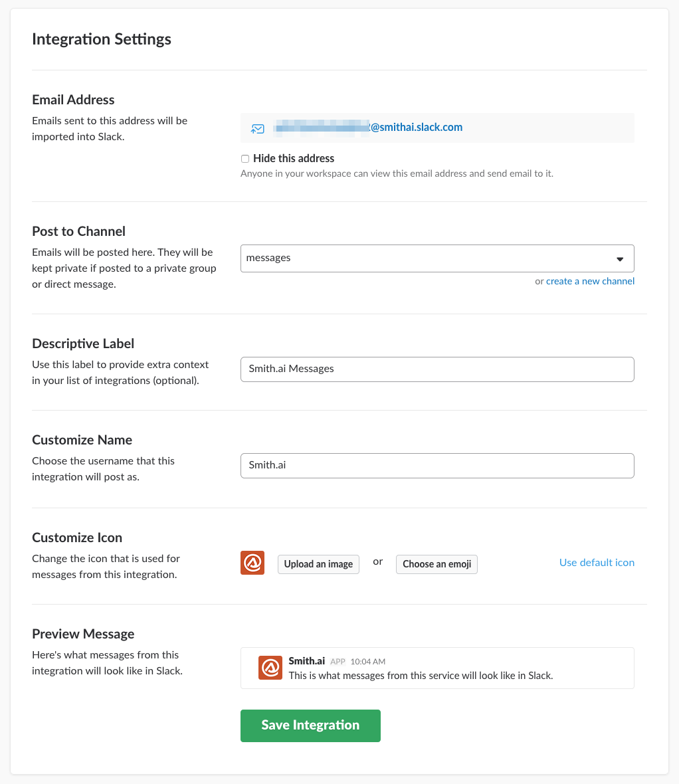The width and height of the screenshot is (679, 784).
Task: Click the @smithai.slack.com email address link
Action: (x=369, y=128)
